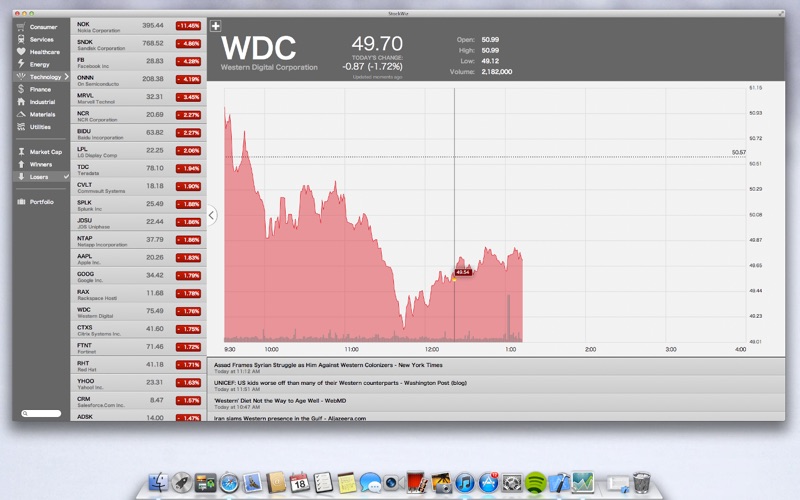Select the CVLT Commvault Systems row

point(138,186)
